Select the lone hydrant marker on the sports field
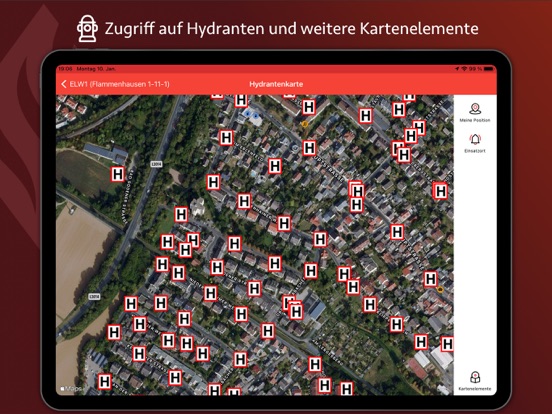This screenshot has height=414, width=552. (118, 174)
